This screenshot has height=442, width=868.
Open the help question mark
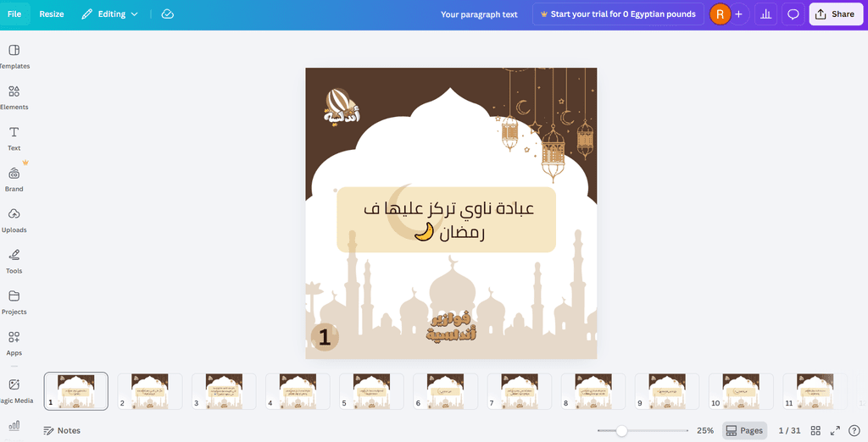[x=854, y=430]
